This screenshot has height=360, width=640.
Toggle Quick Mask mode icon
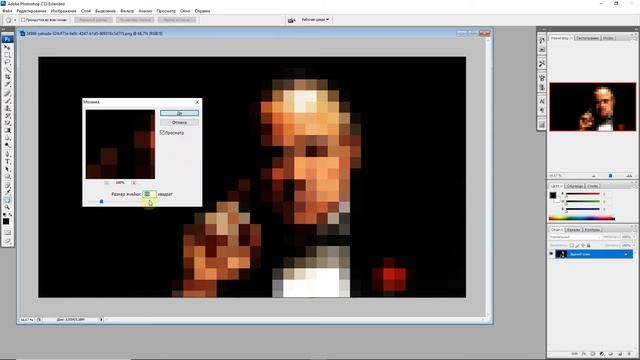tap(7, 232)
